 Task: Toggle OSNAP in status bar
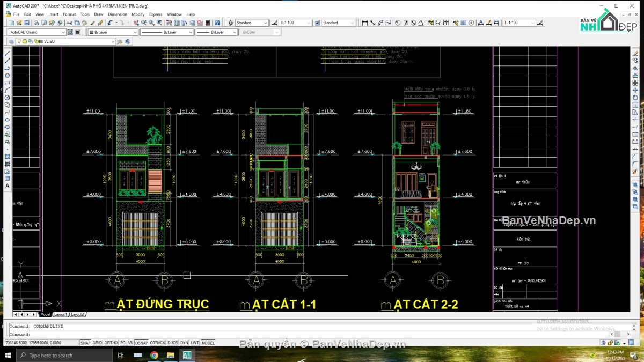point(141,343)
